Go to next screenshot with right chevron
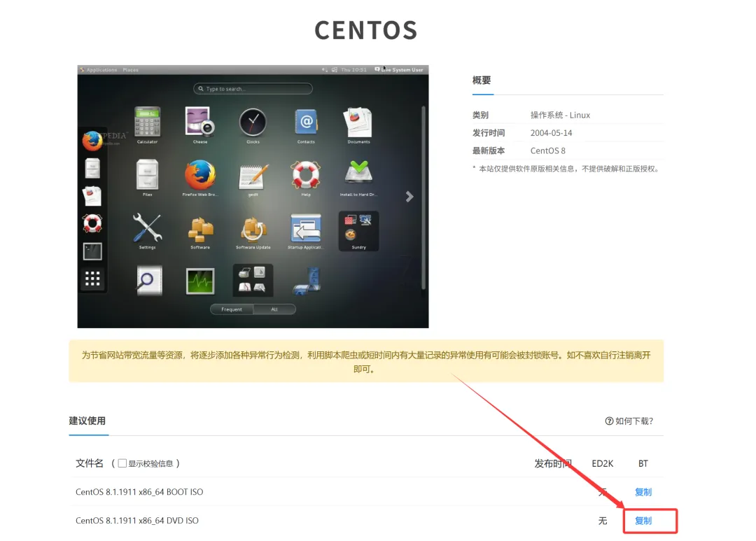 [409, 196]
